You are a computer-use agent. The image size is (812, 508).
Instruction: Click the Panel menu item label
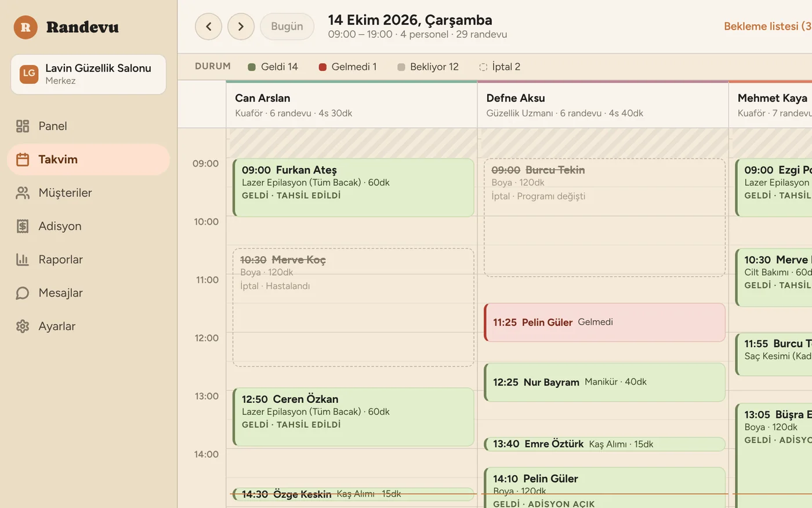tap(53, 126)
